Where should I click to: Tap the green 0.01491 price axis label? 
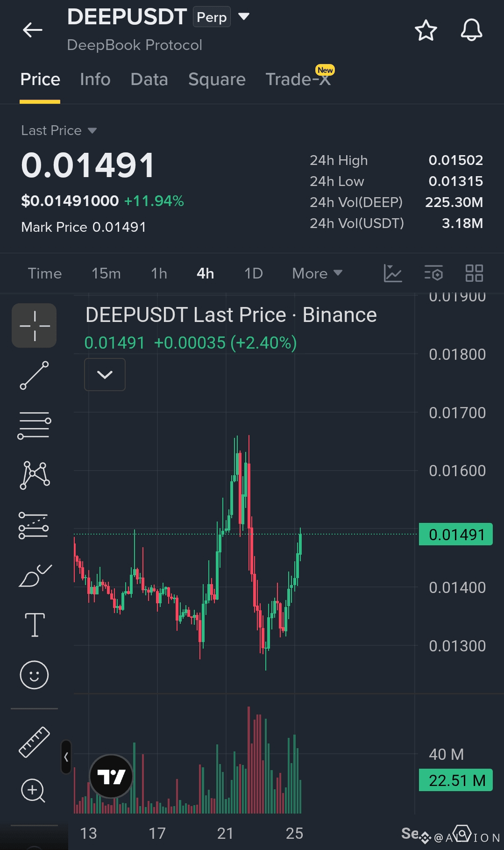[x=456, y=534]
